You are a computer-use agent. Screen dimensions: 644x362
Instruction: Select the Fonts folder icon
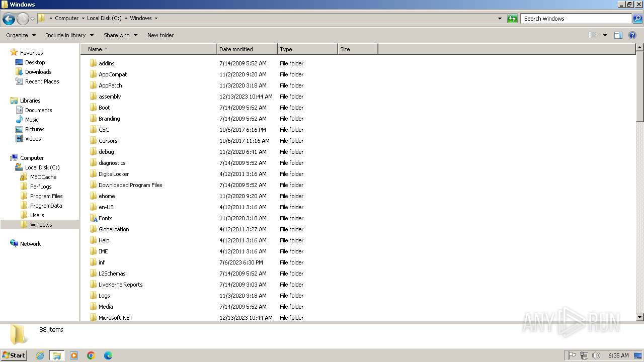(93, 218)
